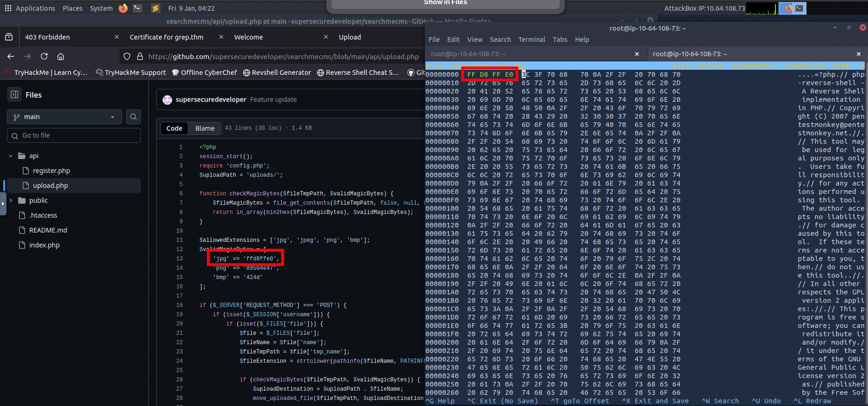Open the terminal launcher in top panel
The image size is (868, 406).
pyautogui.click(x=137, y=8)
